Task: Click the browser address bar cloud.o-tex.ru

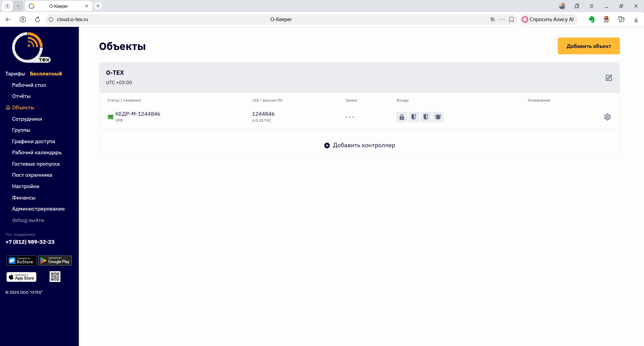Action: pos(72,19)
